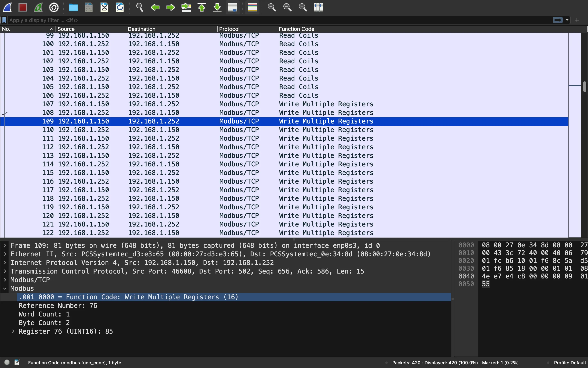Open capture options gear icon

tap(54, 7)
